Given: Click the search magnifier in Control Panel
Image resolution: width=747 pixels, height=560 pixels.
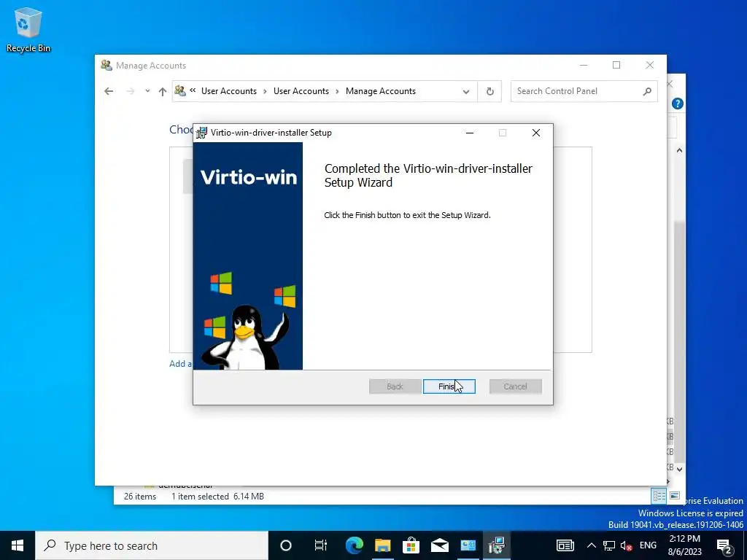Looking at the screenshot, I should (647, 91).
